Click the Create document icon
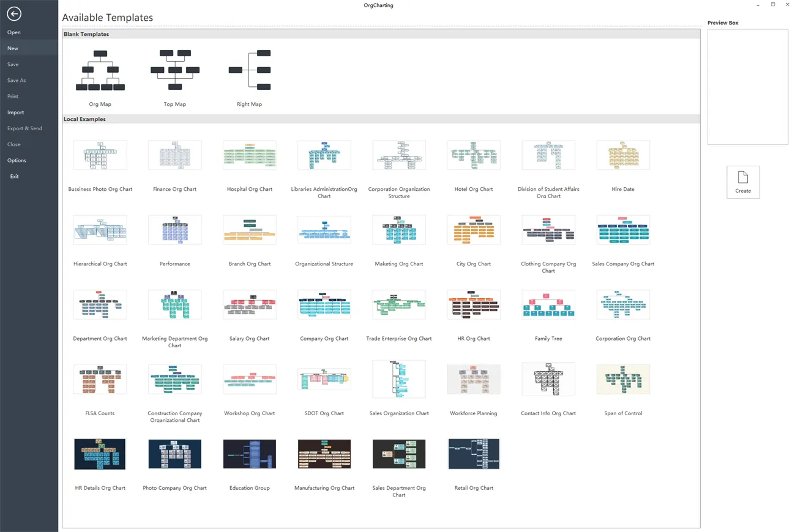The width and height of the screenshot is (795, 532). [x=742, y=177]
